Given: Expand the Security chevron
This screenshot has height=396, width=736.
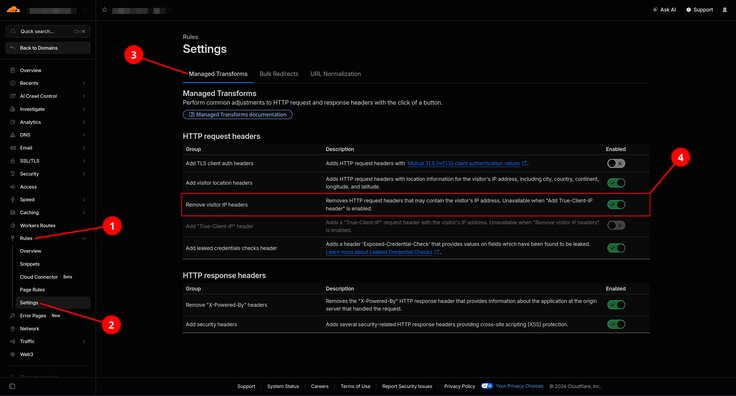Looking at the screenshot, I should [84, 174].
